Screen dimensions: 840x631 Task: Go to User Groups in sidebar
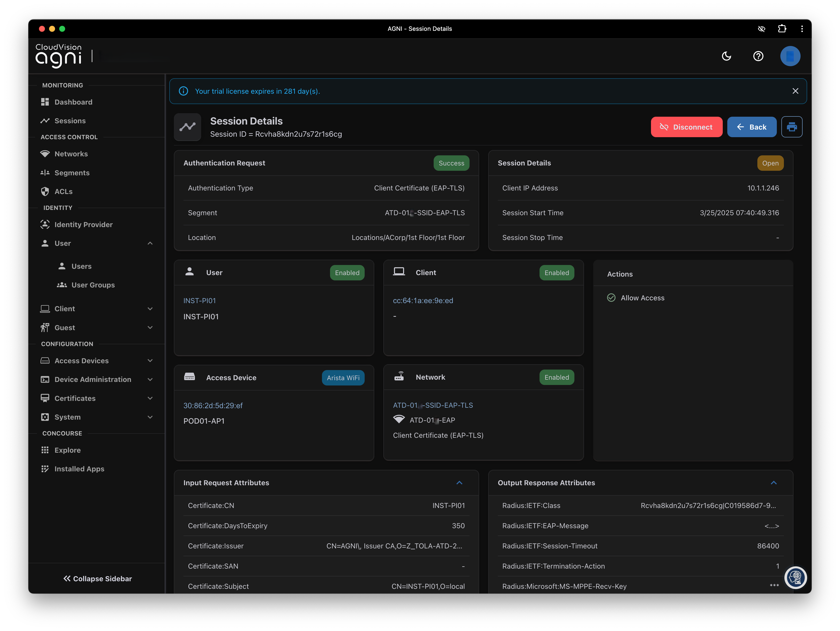pos(93,285)
